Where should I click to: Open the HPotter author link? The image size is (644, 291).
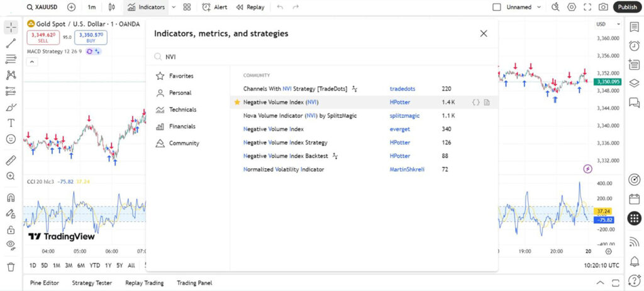coord(400,102)
